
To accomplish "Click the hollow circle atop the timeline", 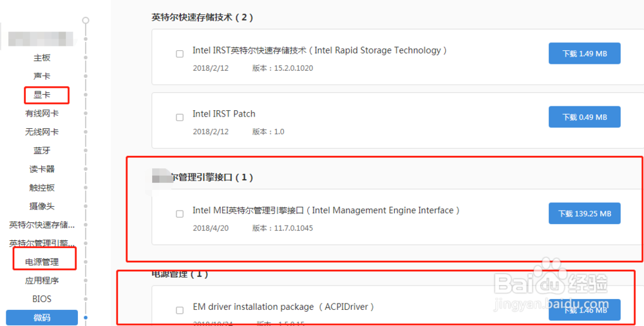I will click(86, 20).
